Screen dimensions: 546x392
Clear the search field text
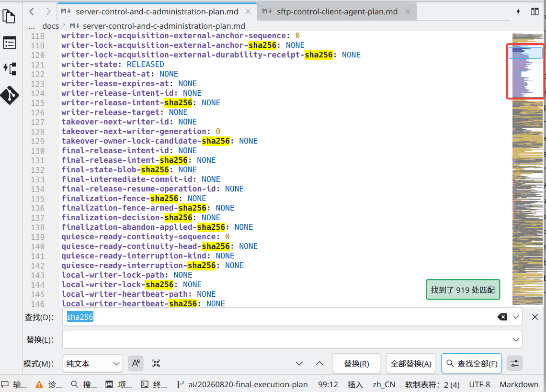pos(502,317)
